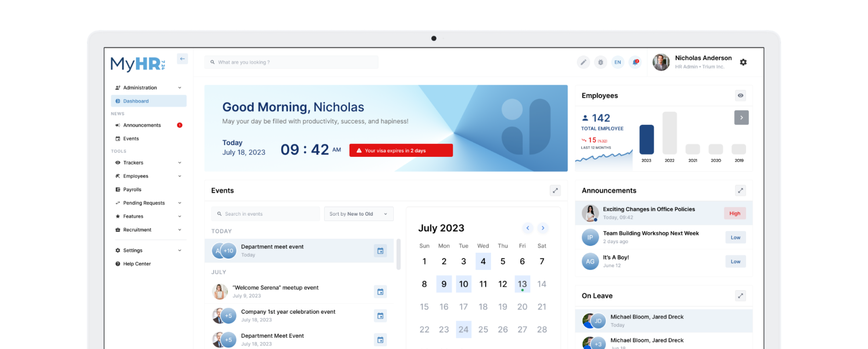Click Low tag on Team Building announcement
Image resolution: width=868 pixels, height=349 pixels.
click(x=735, y=237)
